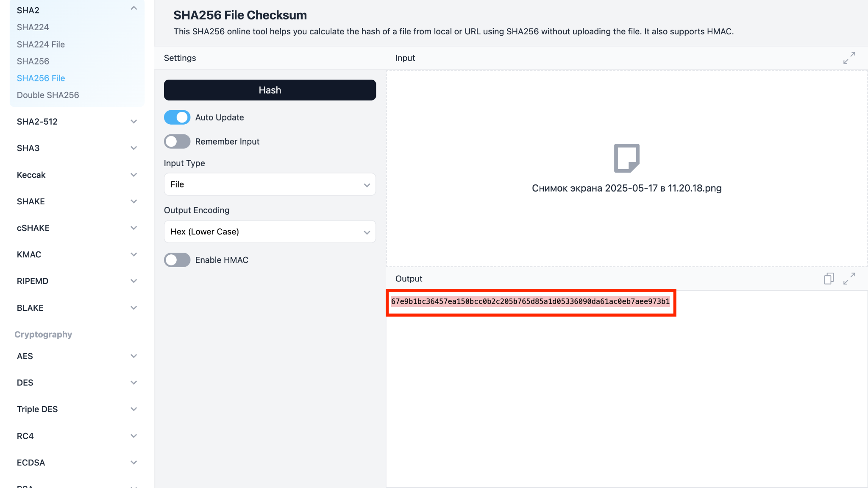Expand the Keccak sidebar group

pyautogui.click(x=134, y=175)
